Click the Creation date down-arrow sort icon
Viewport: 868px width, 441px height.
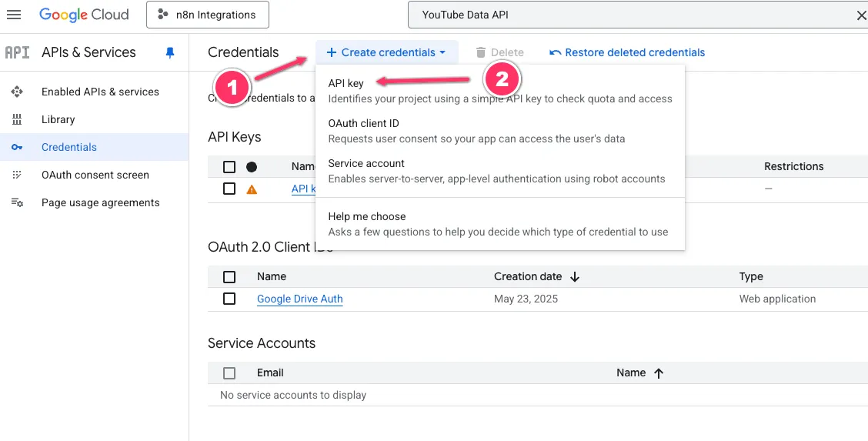(575, 276)
